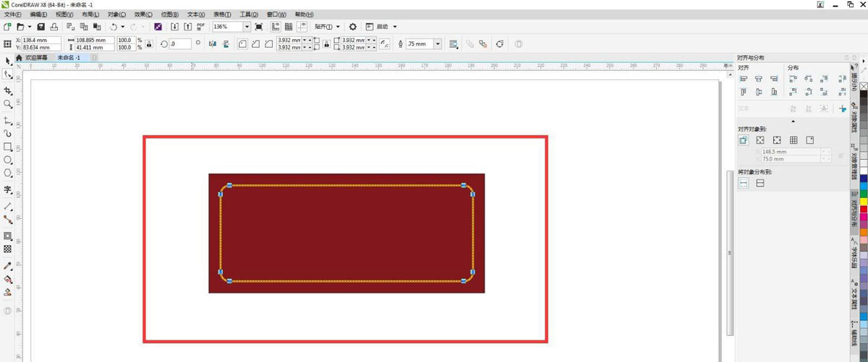Click the 启动 launcher button

383,27
